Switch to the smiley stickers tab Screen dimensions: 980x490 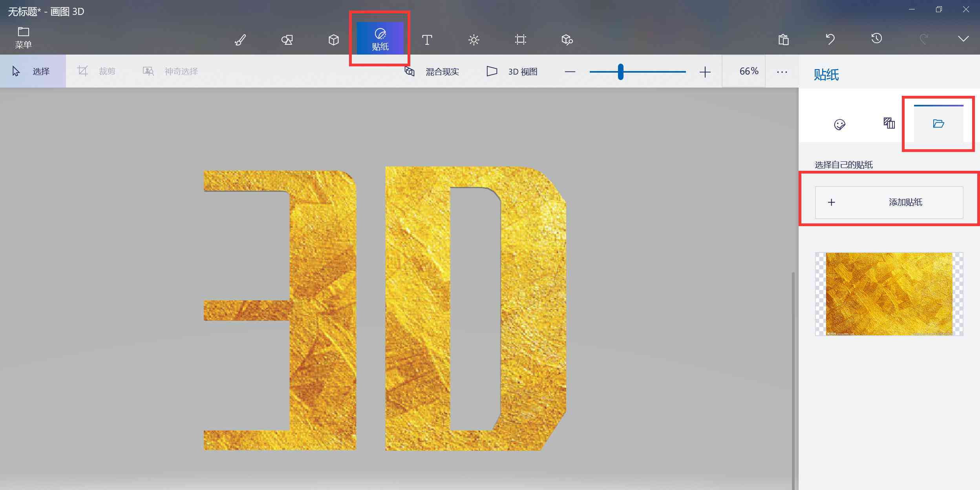pos(839,124)
